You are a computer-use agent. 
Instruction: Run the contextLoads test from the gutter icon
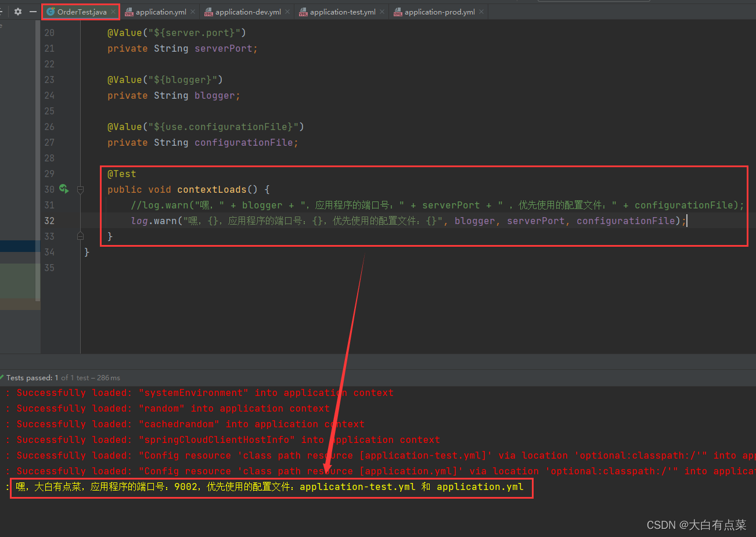click(x=64, y=189)
